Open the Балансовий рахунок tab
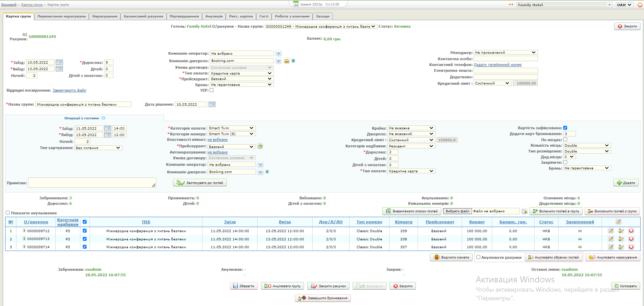This screenshot has height=306, width=644. click(143, 16)
